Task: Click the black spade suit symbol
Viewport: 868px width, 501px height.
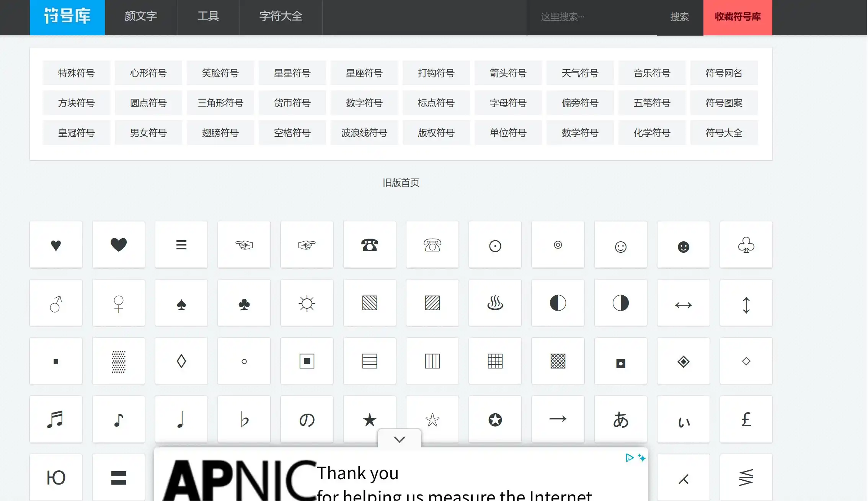Action: pyautogui.click(x=181, y=303)
